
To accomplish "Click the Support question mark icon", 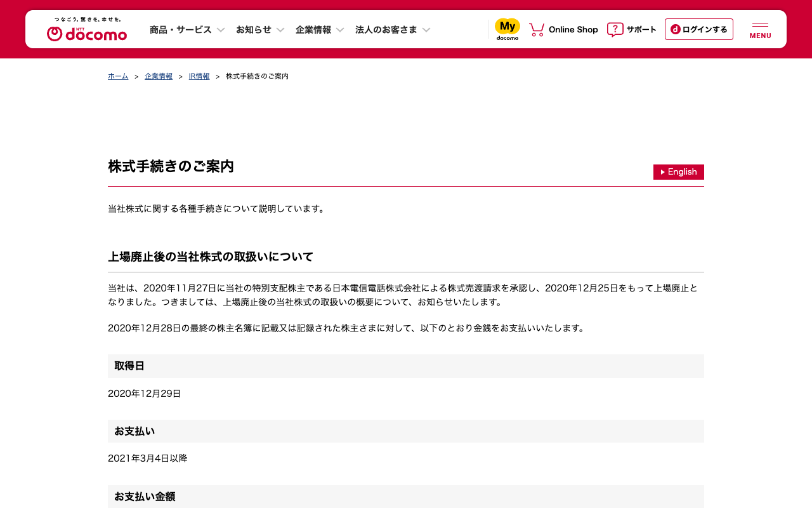I will (x=615, y=30).
